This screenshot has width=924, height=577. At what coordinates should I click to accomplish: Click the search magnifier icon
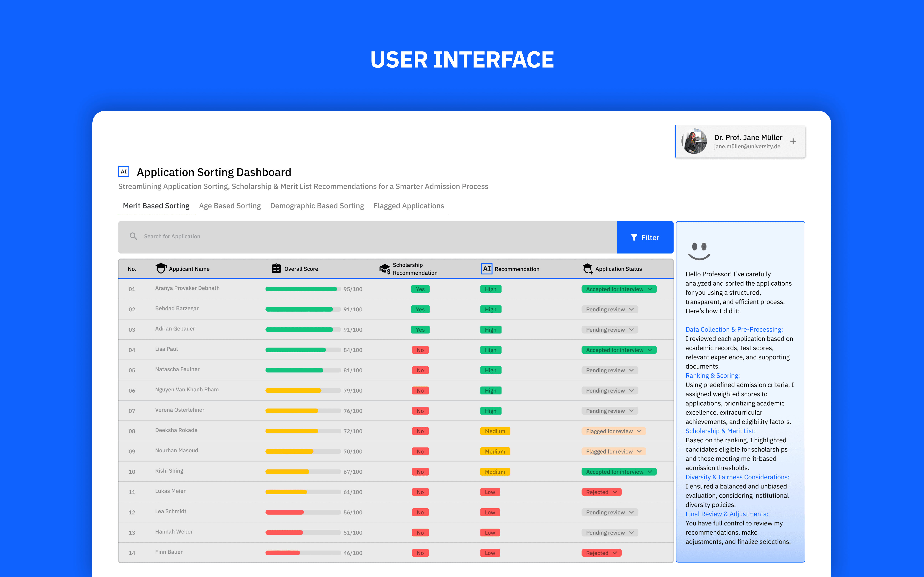coord(133,236)
